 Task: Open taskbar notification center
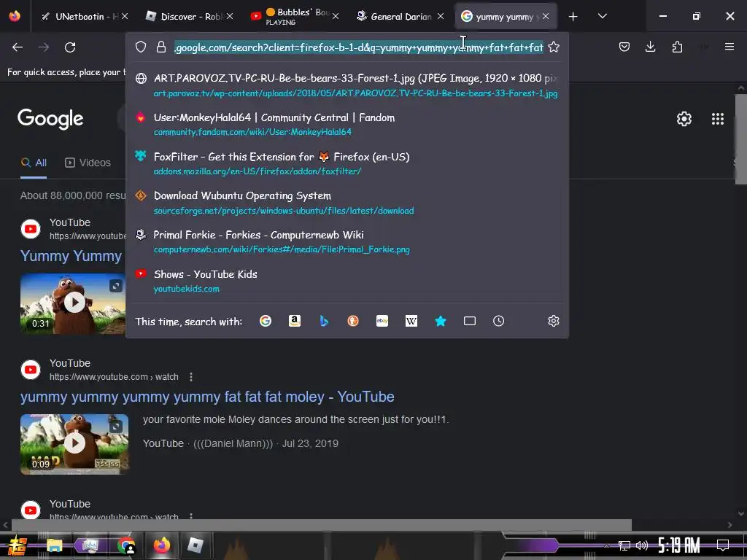pos(723,545)
